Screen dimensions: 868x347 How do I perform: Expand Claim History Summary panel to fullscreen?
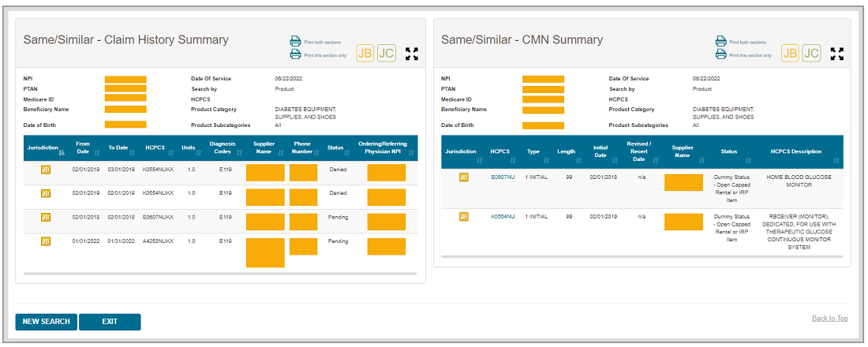[x=412, y=54]
